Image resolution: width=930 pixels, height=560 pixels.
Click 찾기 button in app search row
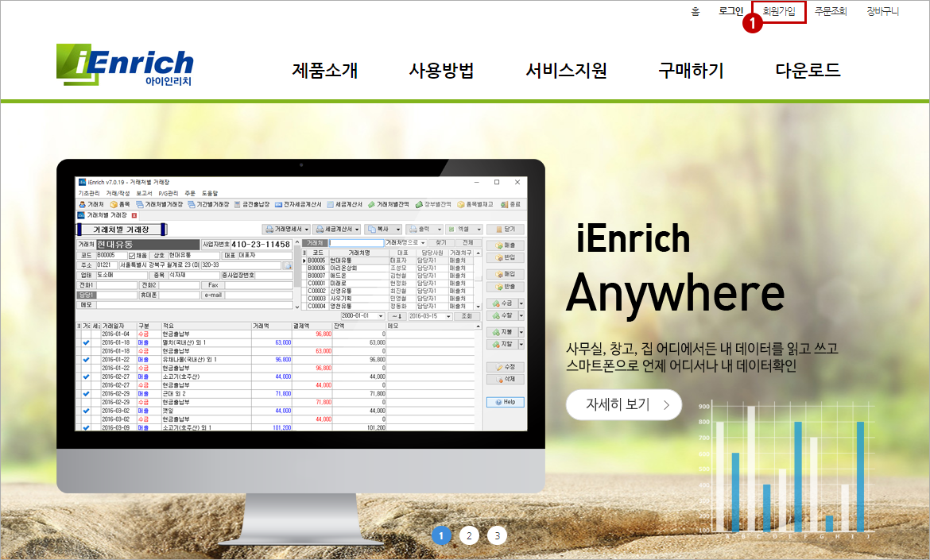(x=440, y=243)
